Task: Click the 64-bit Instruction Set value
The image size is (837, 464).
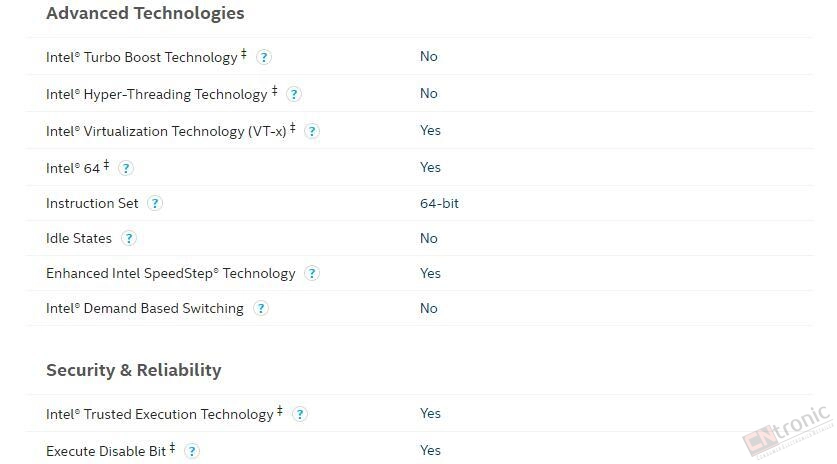Action: pos(439,203)
